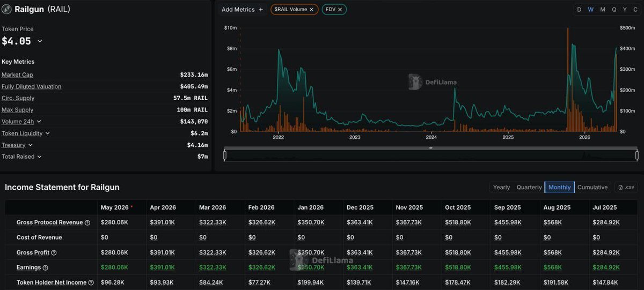Expand the Treasury chevron

click(x=30, y=145)
